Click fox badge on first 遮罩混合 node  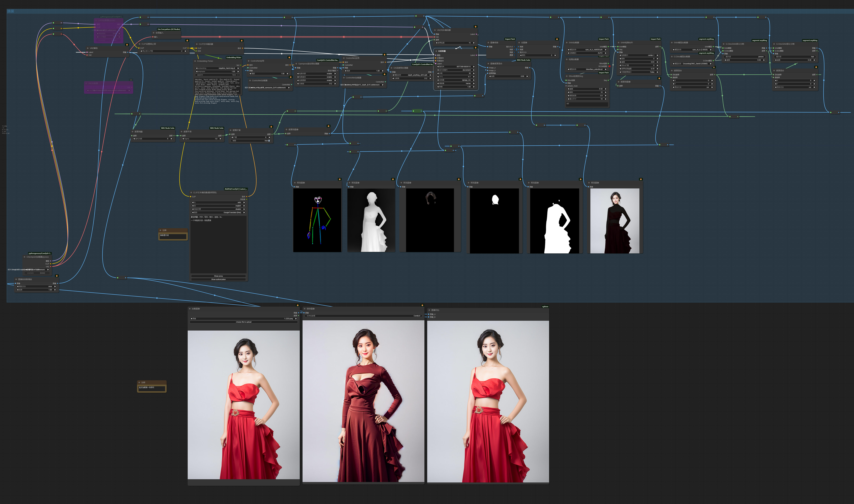[714, 67]
